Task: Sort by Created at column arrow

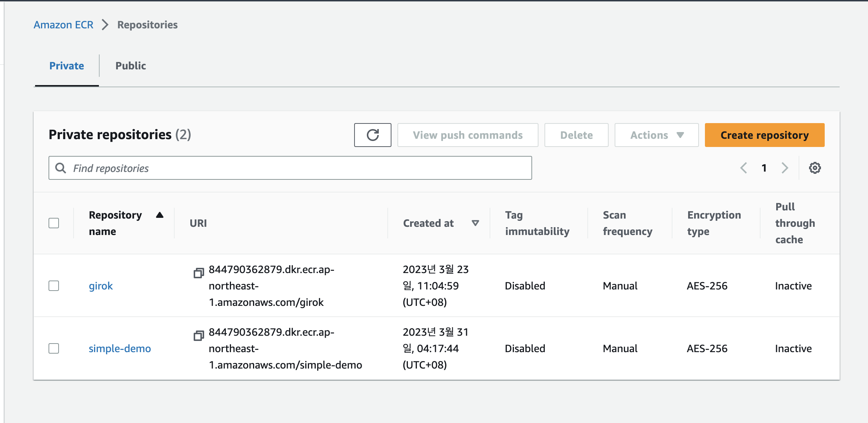Action: click(475, 223)
